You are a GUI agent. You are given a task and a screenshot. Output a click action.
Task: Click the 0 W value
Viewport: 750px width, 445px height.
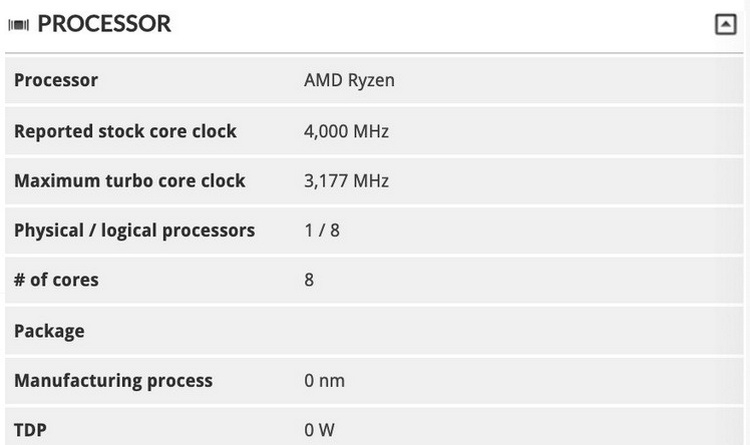pos(319,430)
